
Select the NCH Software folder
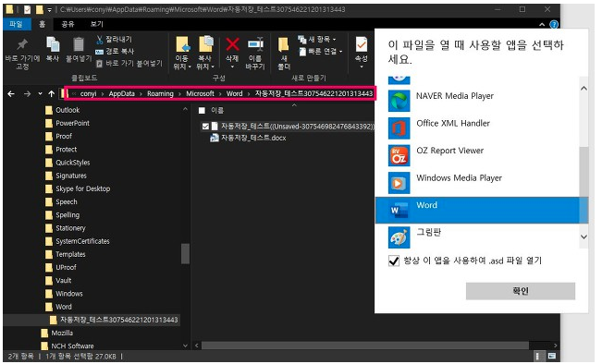(68, 346)
